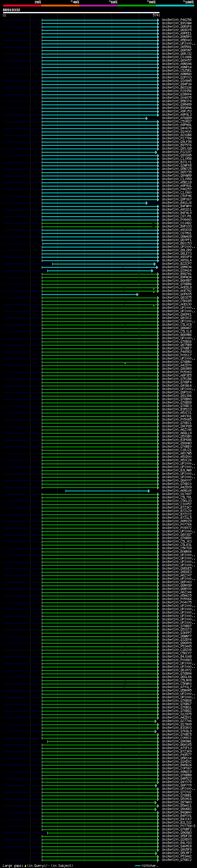Open hit UniRef100_A9NUC9

(x=176, y=772)
